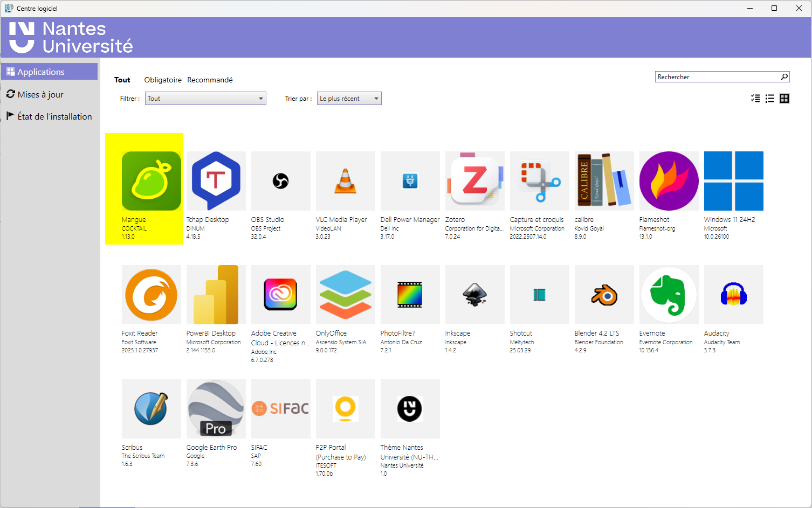812x508 pixels.
Task: Select the Tchap Desktop app icon
Action: (216, 181)
